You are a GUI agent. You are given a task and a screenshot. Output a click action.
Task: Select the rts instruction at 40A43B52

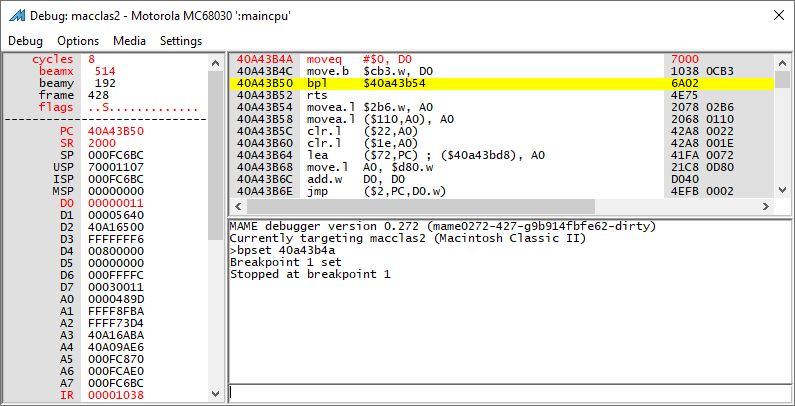click(x=502, y=95)
